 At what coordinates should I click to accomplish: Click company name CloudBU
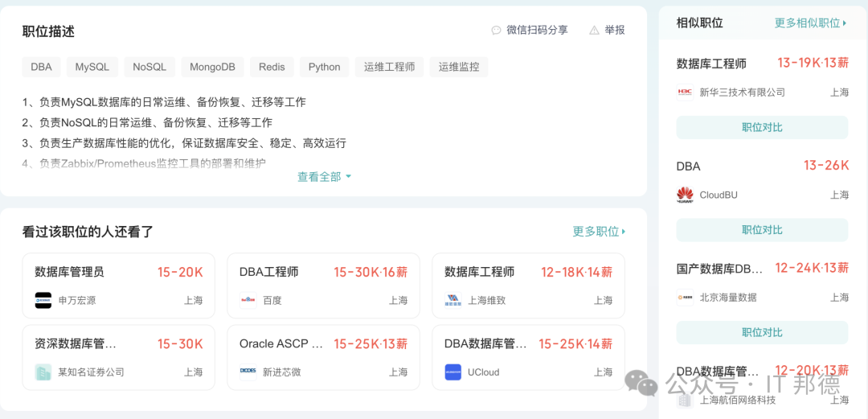[719, 195]
